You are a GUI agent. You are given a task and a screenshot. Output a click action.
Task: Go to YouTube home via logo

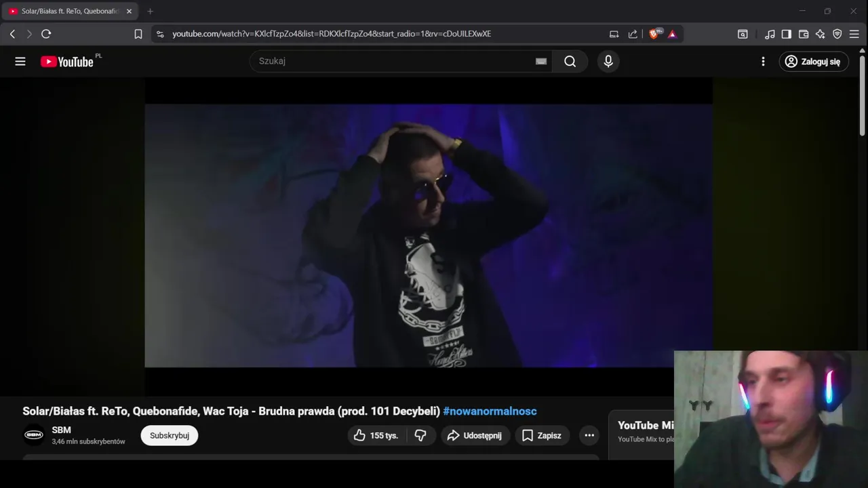[66, 62]
